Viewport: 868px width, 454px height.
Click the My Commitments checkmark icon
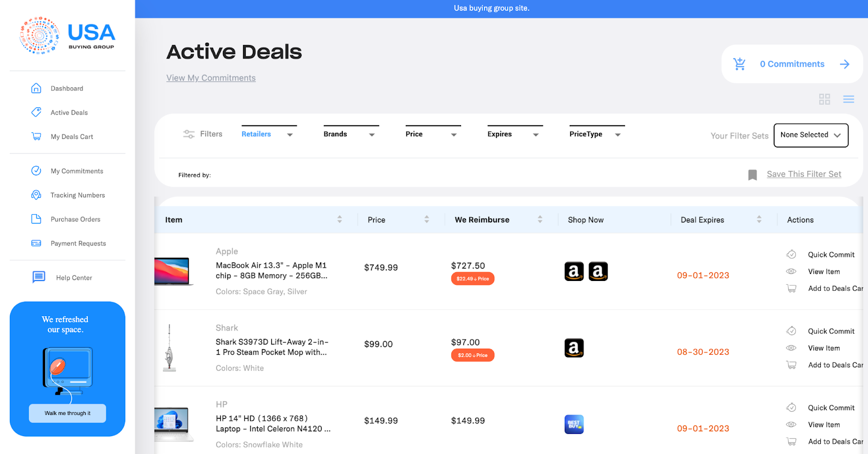36,171
